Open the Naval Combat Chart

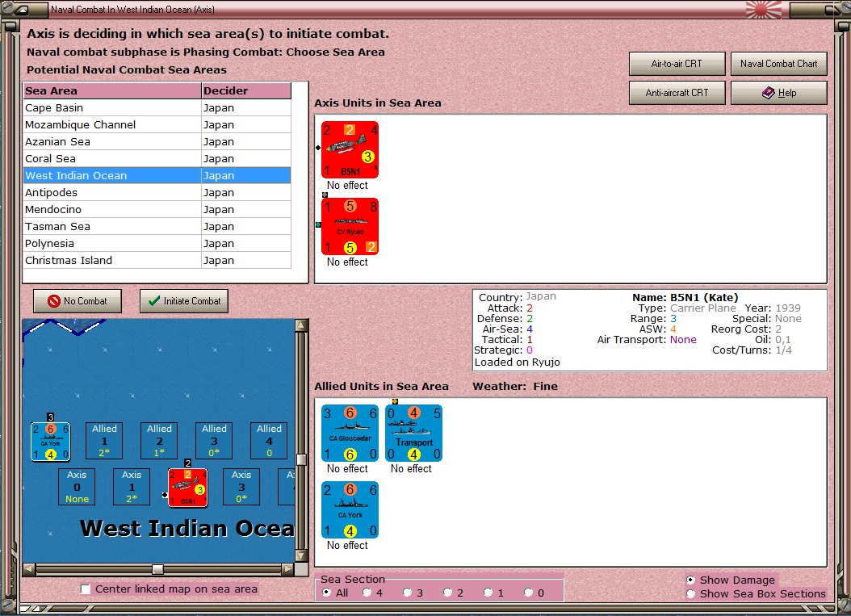[779, 64]
